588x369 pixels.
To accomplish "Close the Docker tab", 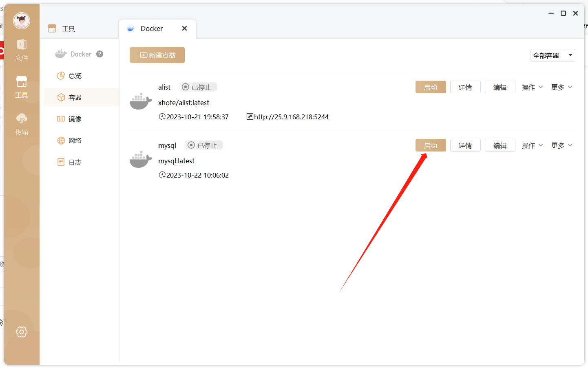I will [184, 29].
